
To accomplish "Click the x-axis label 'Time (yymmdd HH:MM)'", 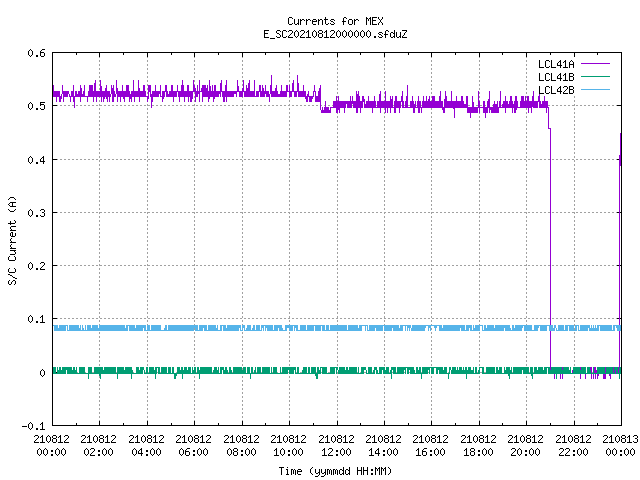I will (335, 471).
